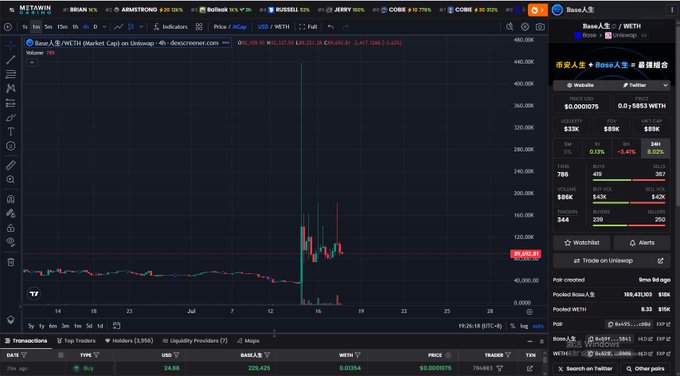The height and width of the screenshot is (376, 680).
Task: Open chart settings gear in top toolbar
Action: click(x=525, y=27)
